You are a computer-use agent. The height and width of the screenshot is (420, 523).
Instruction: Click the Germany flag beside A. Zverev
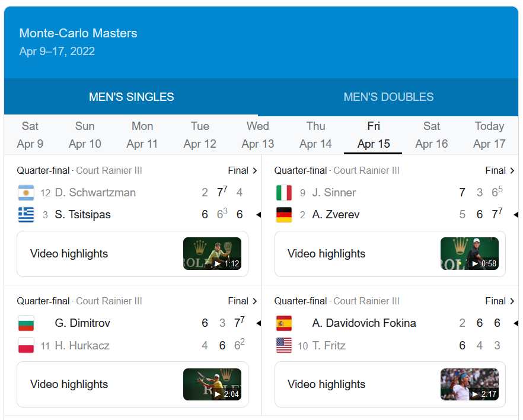pos(284,215)
